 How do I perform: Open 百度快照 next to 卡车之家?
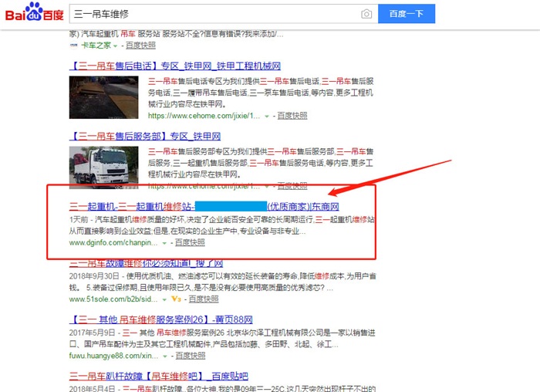pyautogui.click(x=140, y=45)
